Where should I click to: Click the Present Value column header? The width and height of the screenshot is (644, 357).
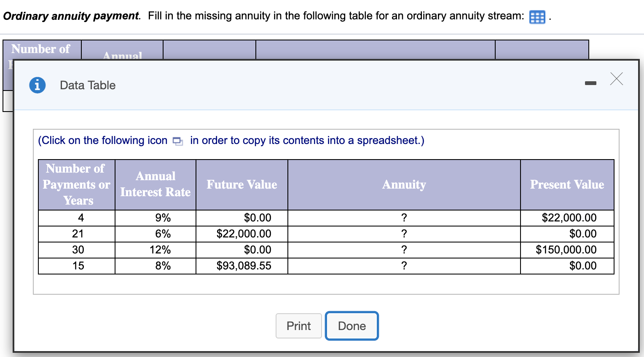pos(567,184)
